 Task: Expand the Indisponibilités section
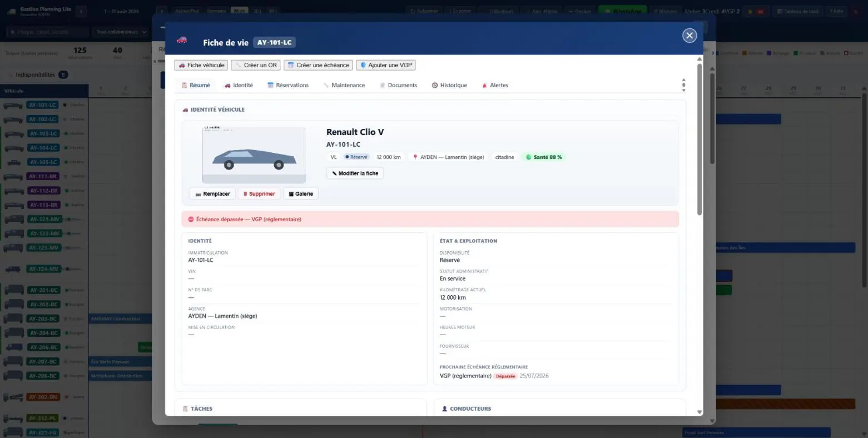(x=38, y=75)
